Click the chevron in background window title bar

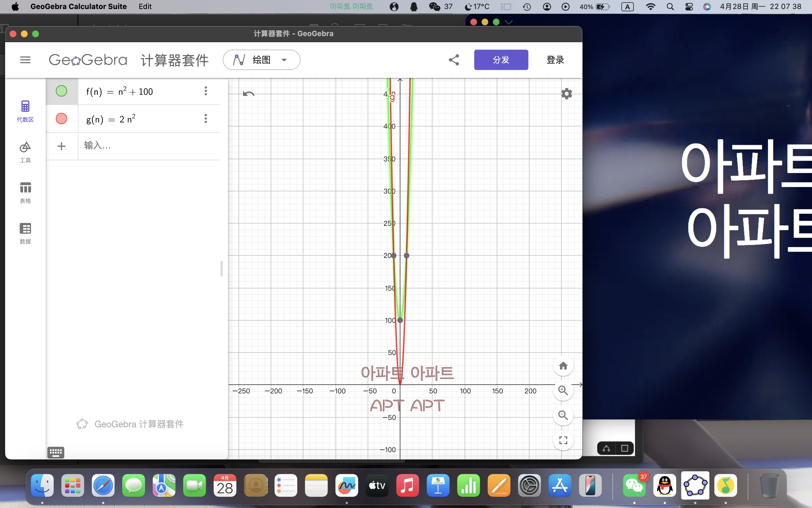point(509,22)
